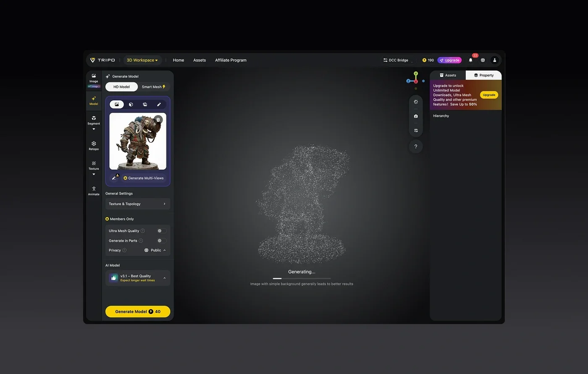The image size is (588, 374).
Task: Click the yellow Upgrade button in banner
Action: coord(489,95)
